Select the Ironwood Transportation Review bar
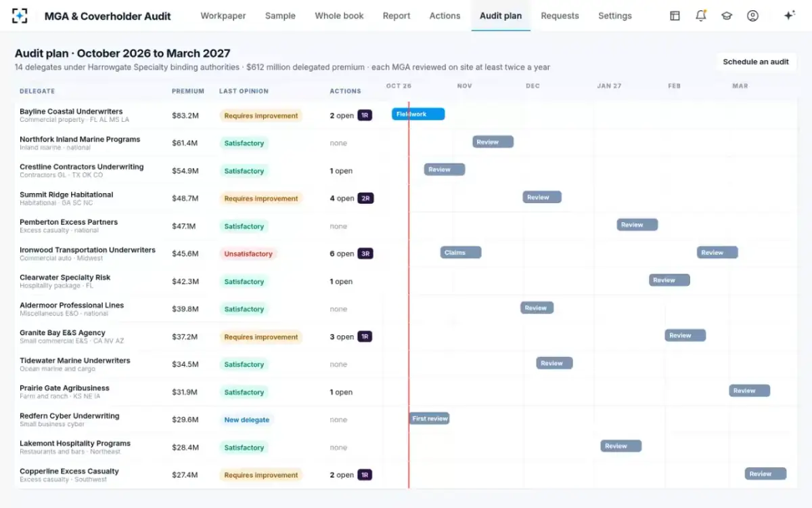812x508 pixels. 717,253
